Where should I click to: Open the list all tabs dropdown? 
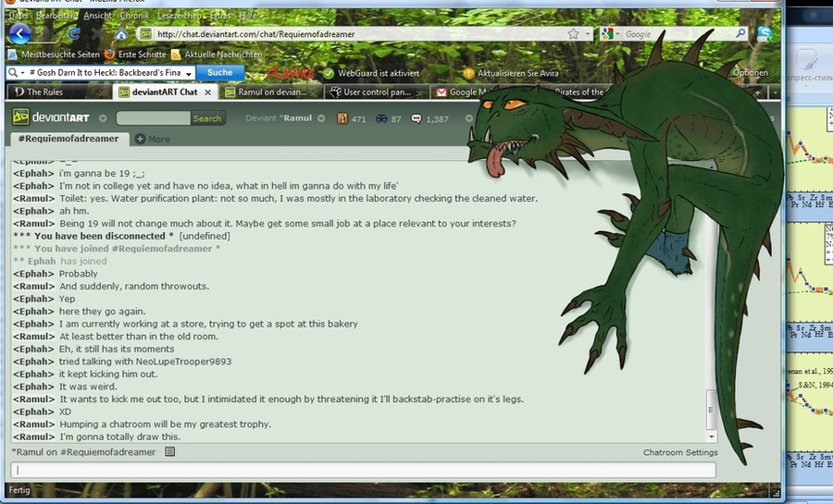coord(775,92)
